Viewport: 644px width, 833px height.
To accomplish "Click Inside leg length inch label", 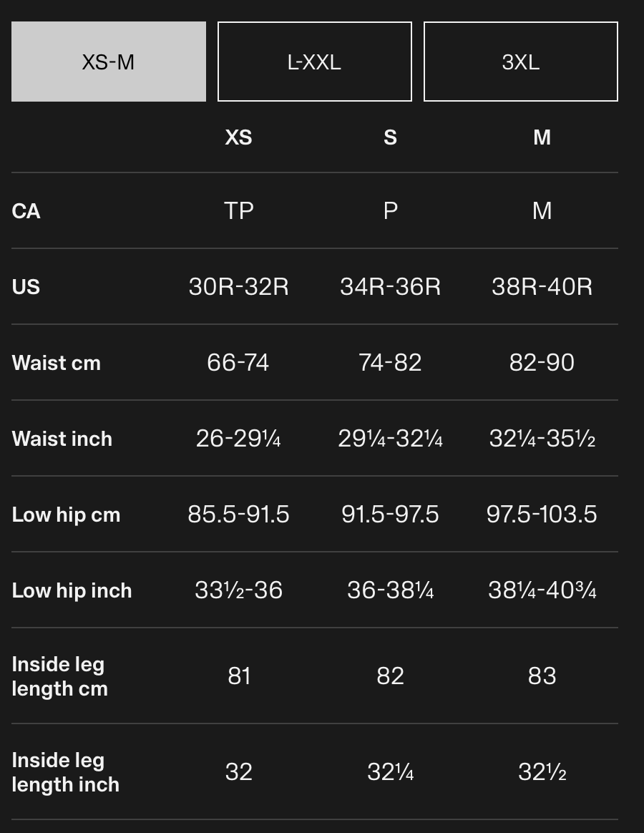I will [65, 772].
